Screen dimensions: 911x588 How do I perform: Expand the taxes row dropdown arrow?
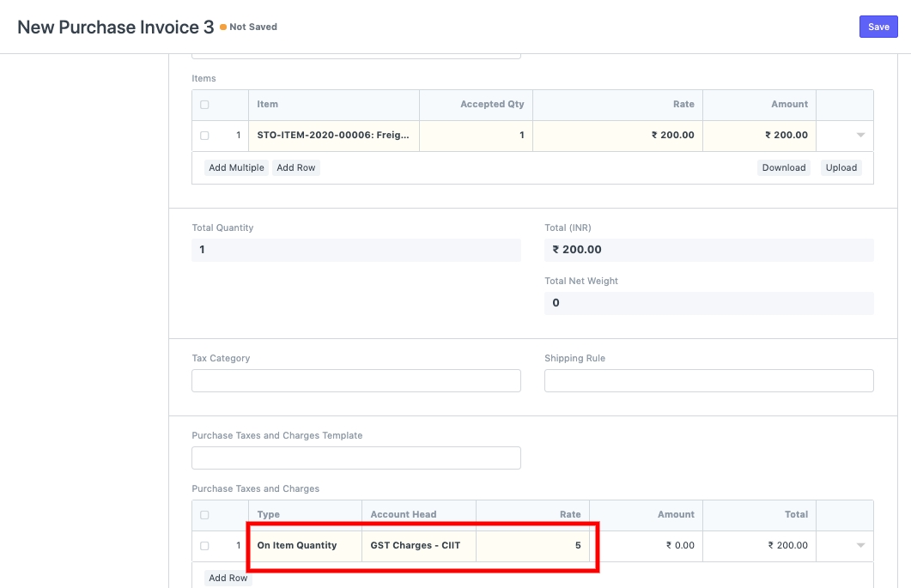(x=860, y=546)
